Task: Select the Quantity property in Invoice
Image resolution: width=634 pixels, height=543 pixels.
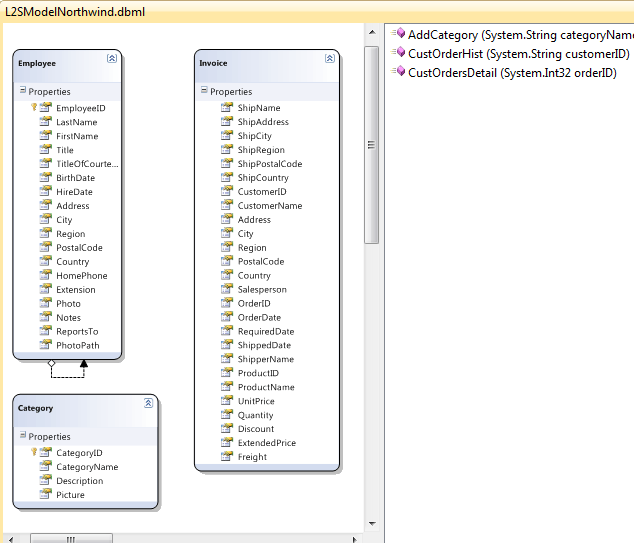Action: tap(256, 415)
